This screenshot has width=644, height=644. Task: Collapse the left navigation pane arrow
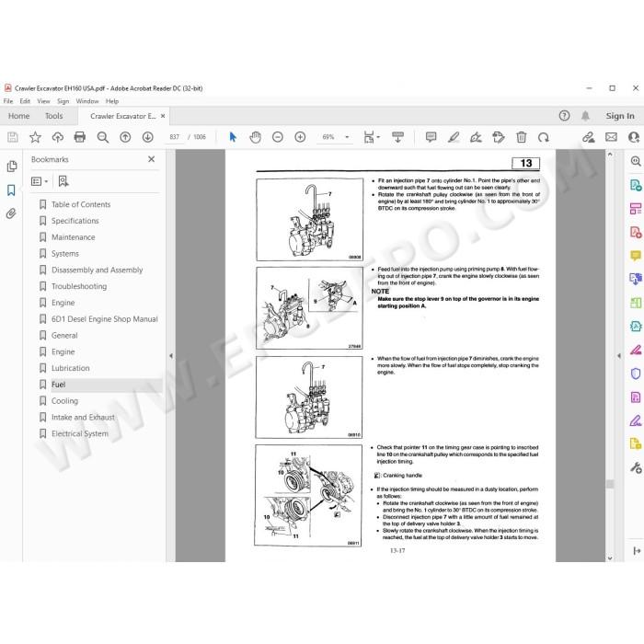click(171, 356)
